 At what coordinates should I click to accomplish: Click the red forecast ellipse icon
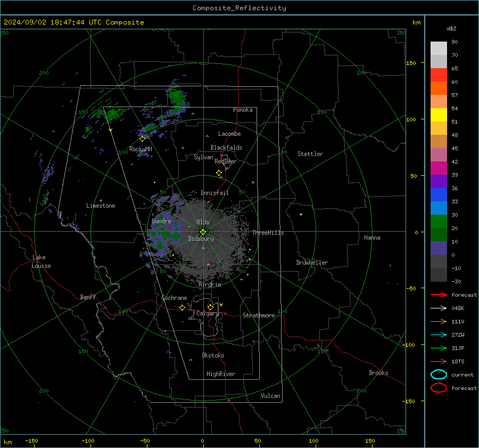click(x=439, y=388)
